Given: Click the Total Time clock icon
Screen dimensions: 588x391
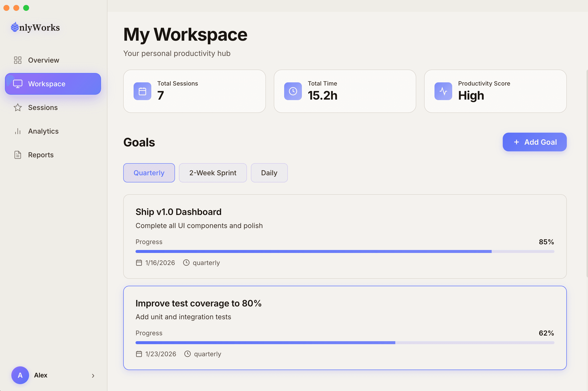Looking at the screenshot, I should click(x=293, y=91).
